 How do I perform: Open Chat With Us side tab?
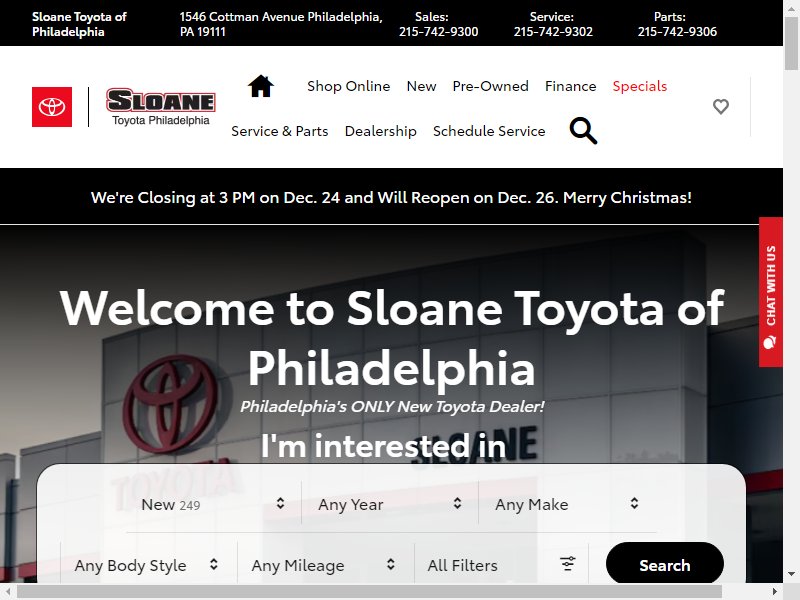tap(770, 292)
